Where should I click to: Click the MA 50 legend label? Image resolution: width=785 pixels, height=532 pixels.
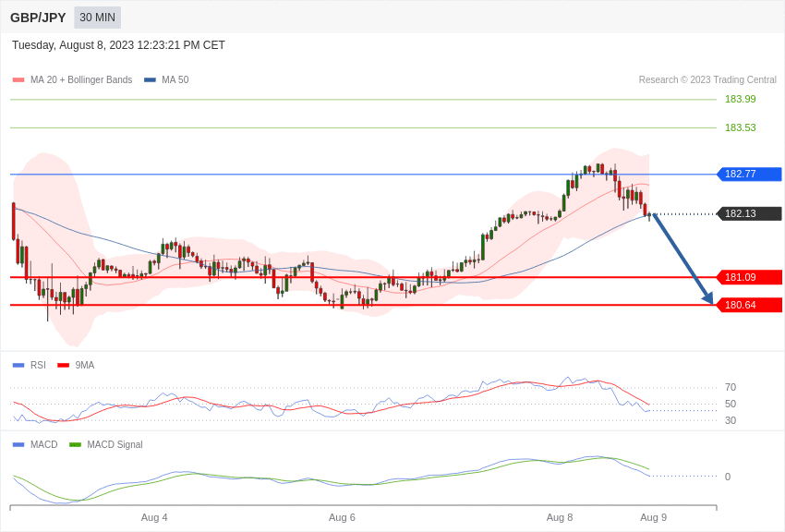pos(175,79)
